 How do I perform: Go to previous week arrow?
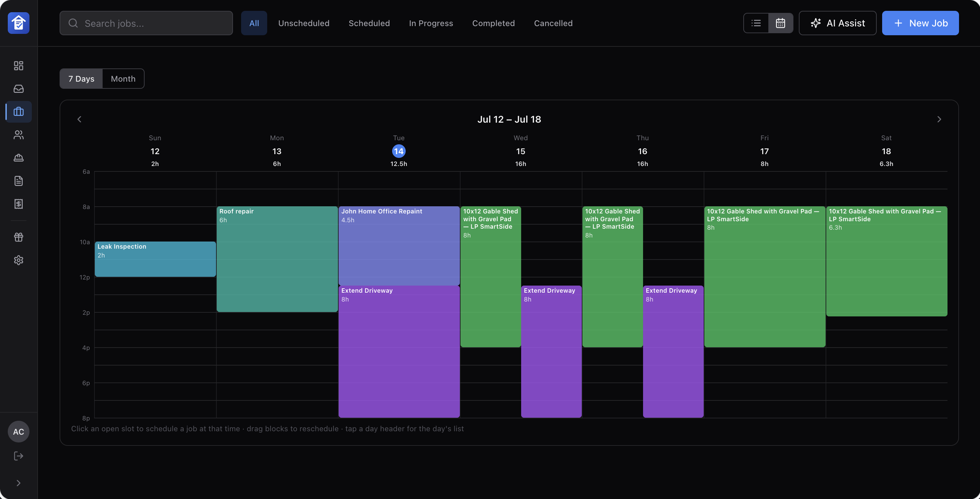pos(79,119)
